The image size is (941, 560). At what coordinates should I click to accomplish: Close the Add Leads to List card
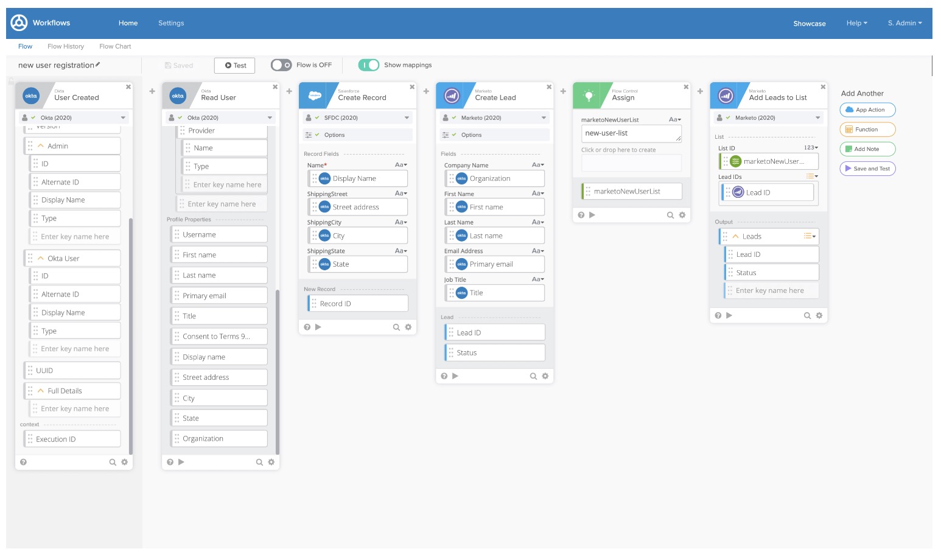click(823, 87)
